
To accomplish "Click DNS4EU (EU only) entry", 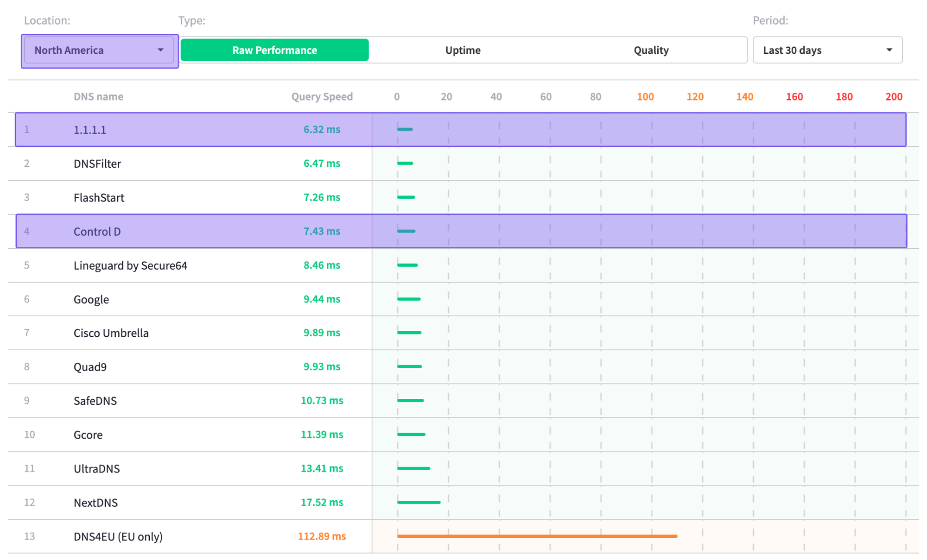I will point(118,536).
